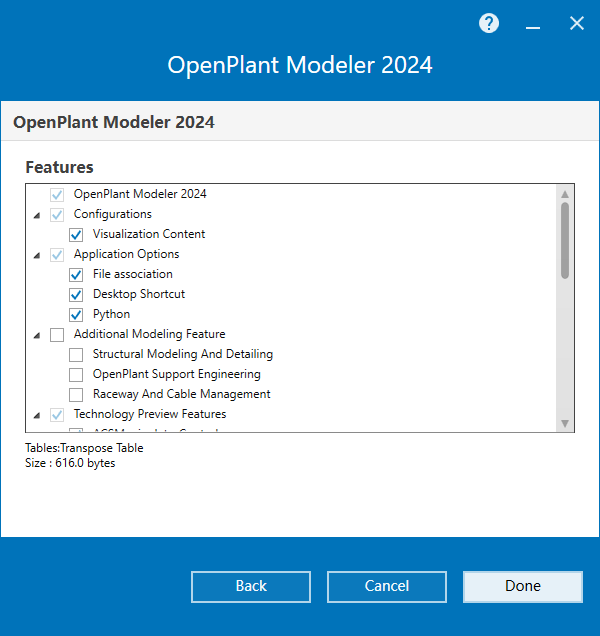Select the Application Options label
Viewport: 600px width, 636px height.
click(126, 254)
